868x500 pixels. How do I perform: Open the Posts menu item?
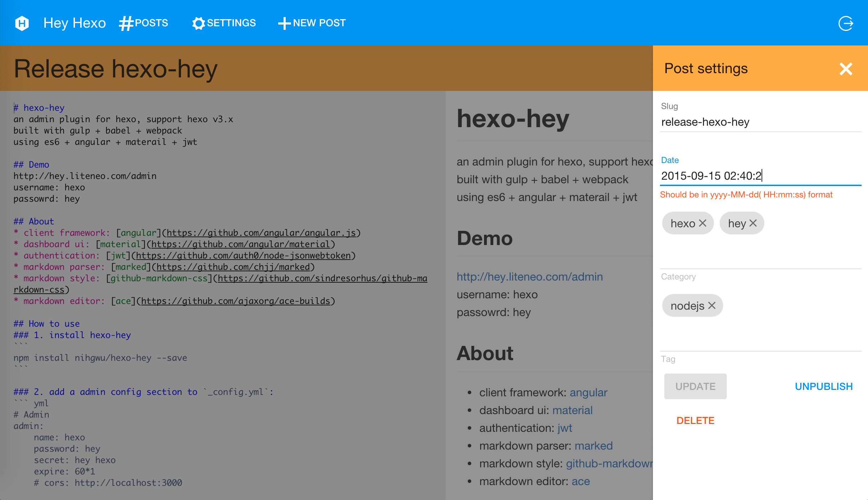(152, 23)
